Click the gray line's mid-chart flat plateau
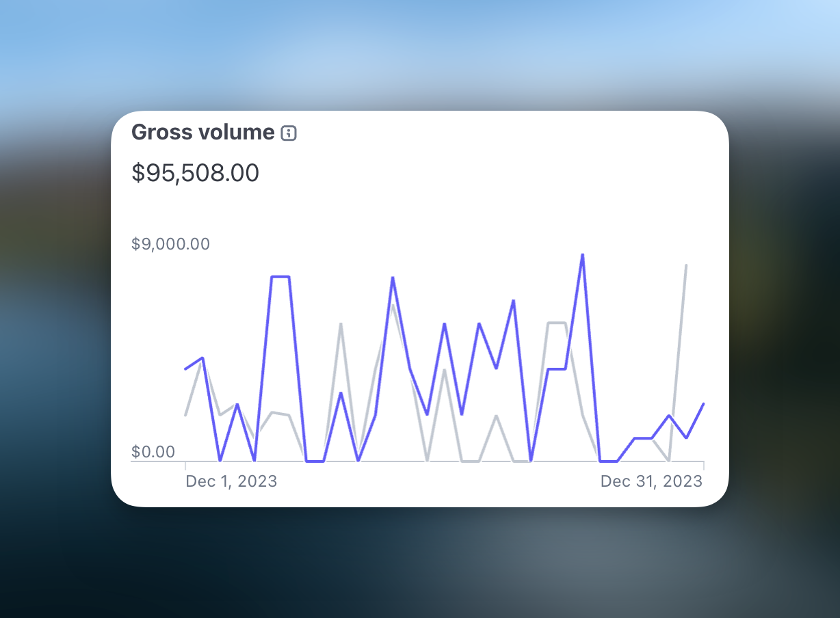This screenshot has height=618, width=840. click(556, 323)
